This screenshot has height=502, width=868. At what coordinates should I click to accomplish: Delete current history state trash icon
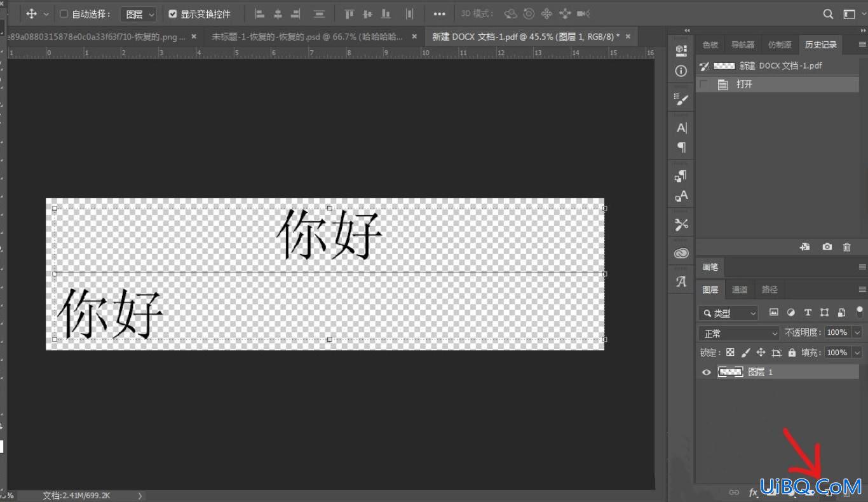[x=846, y=247]
